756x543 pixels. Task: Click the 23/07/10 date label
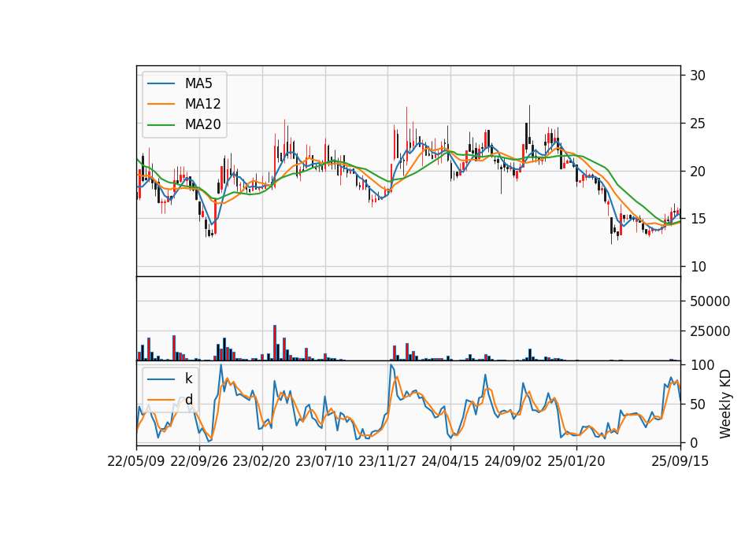pyautogui.click(x=324, y=461)
